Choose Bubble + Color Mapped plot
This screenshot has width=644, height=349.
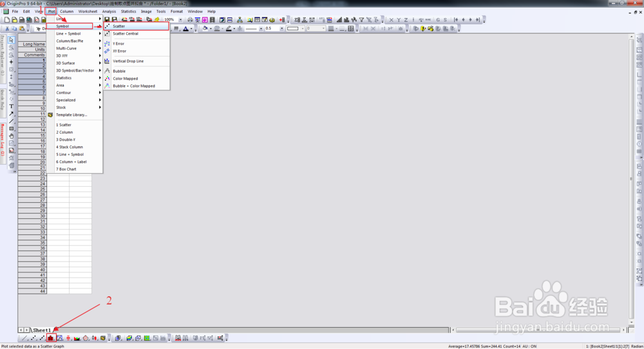pyautogui.click(x=137, y=86)
